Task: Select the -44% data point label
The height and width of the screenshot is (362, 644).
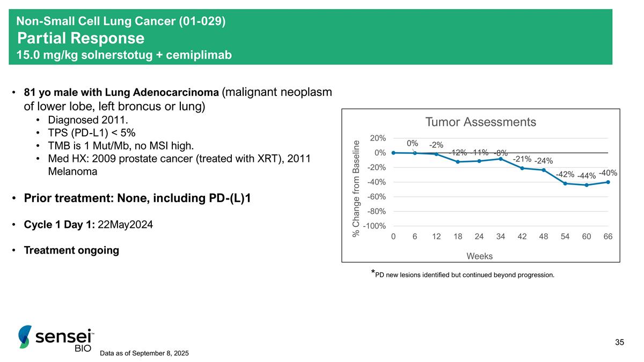Action: pos(587,176)
